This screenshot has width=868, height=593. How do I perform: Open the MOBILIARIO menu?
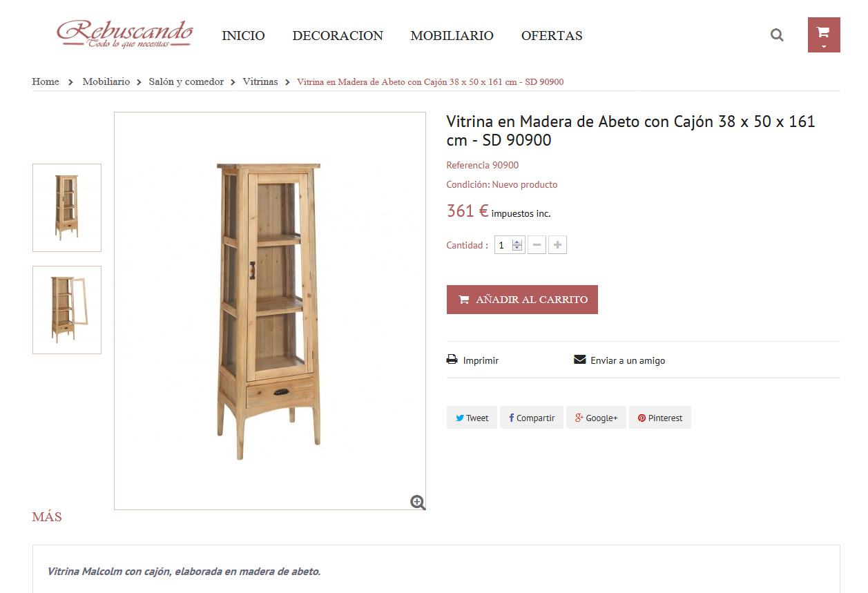click(x=452, y=36)
